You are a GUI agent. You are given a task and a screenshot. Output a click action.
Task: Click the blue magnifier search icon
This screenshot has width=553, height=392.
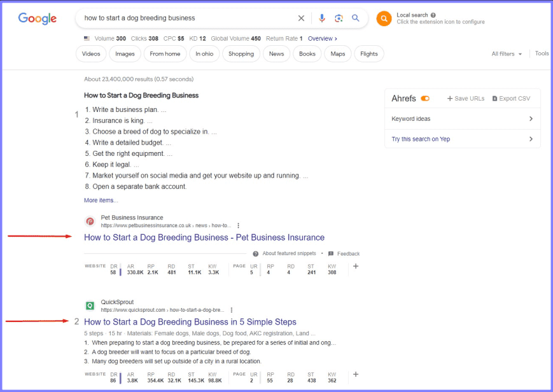click(x=356, y=18)
